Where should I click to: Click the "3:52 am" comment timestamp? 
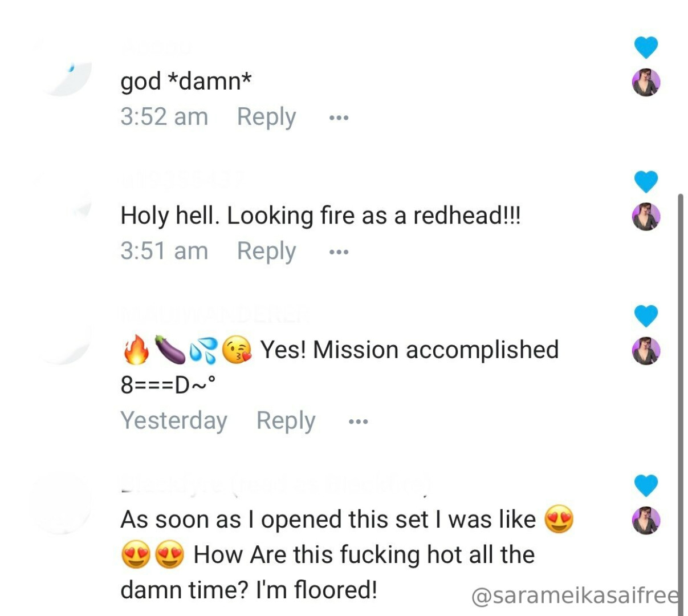(164, 117)
